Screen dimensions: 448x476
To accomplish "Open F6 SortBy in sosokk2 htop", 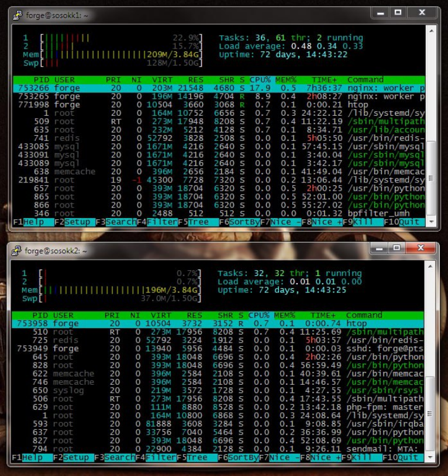I will pos(238,457).
